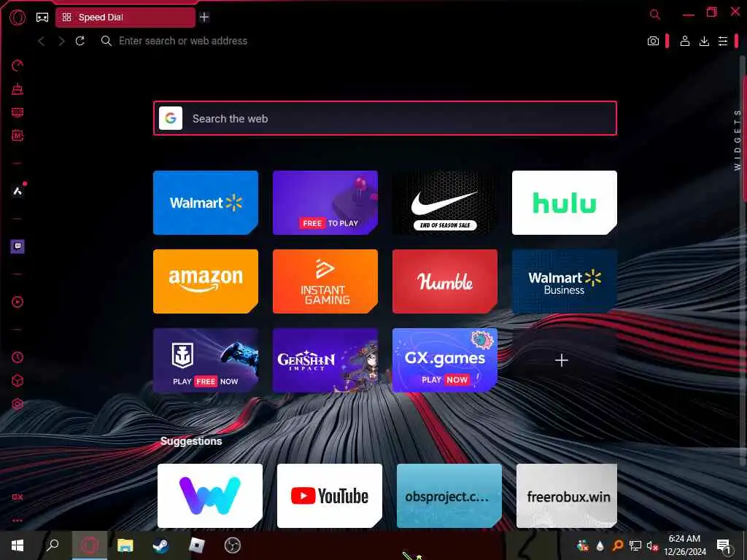The image size is (747, 560).
Task: Launch Steam from the taskbar
Action: click(x=160, y=545)
